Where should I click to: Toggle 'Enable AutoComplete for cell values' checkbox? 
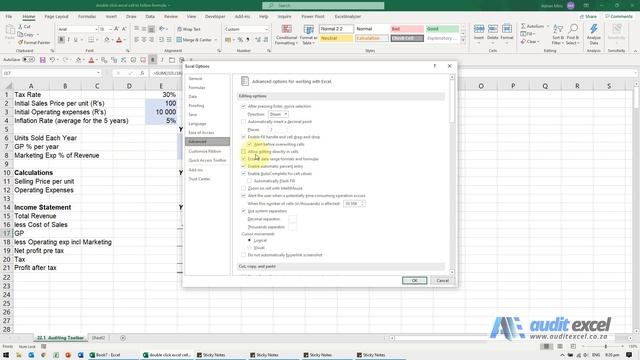point(244,173)
